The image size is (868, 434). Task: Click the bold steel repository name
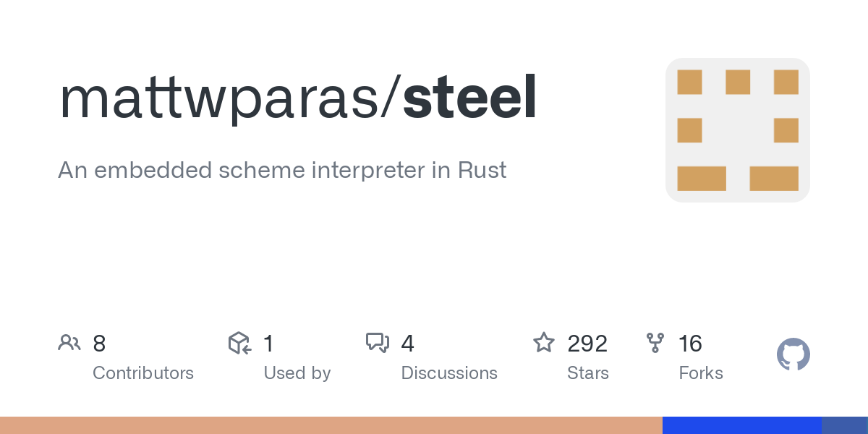[x=470, y=98]
